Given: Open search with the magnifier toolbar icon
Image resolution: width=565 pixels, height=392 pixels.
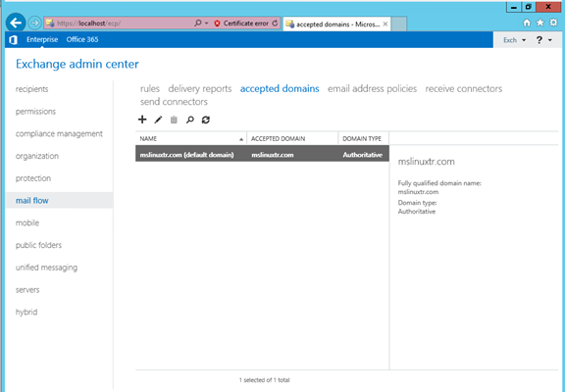Looking at the screenshot, I should [x=190, y=120].
